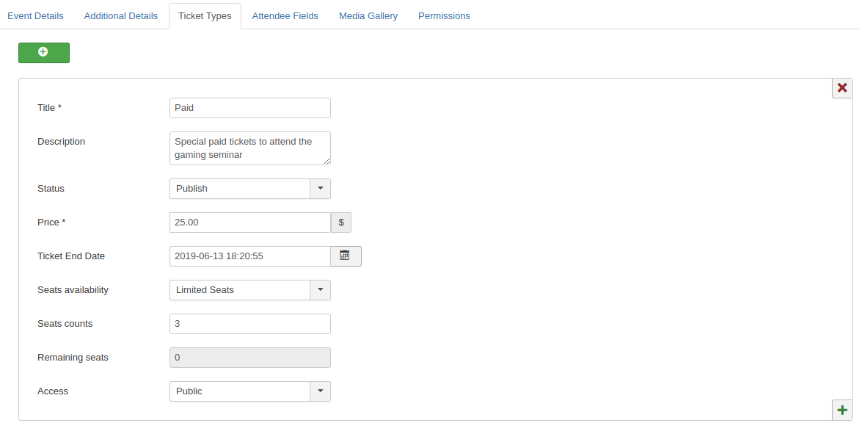Click the green add ticket type button
Screen dimensions: 868x434
[44, 53]
